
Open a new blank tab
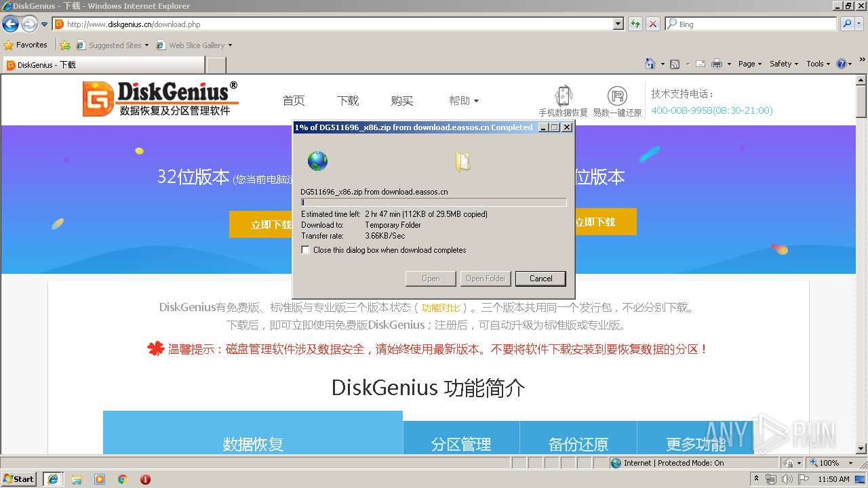(216, 65)
